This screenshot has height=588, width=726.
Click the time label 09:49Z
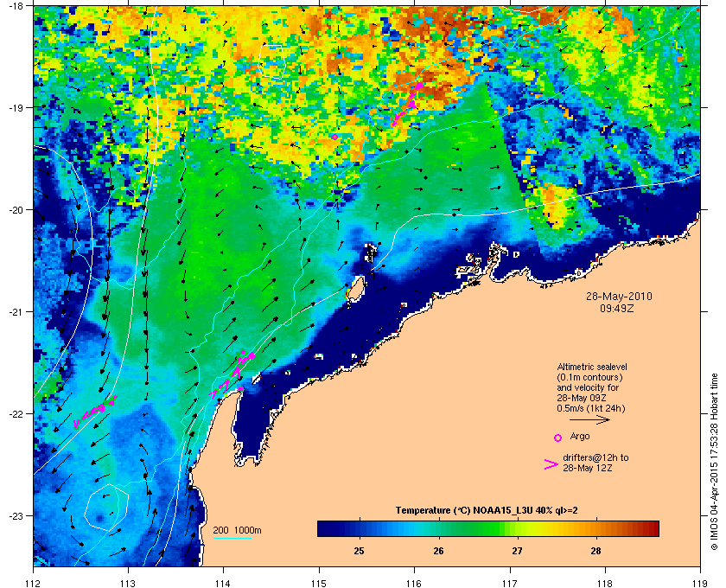(617, 308)
